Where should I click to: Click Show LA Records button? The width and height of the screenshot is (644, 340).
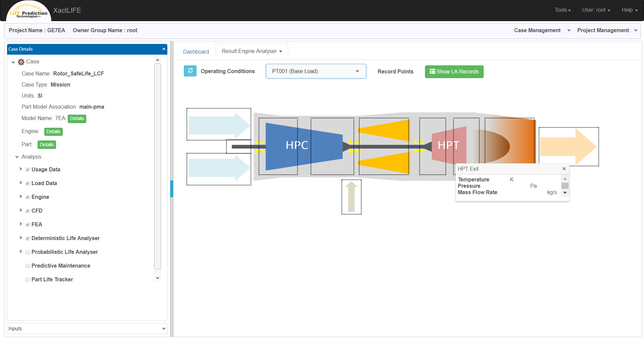coord(454,72)
